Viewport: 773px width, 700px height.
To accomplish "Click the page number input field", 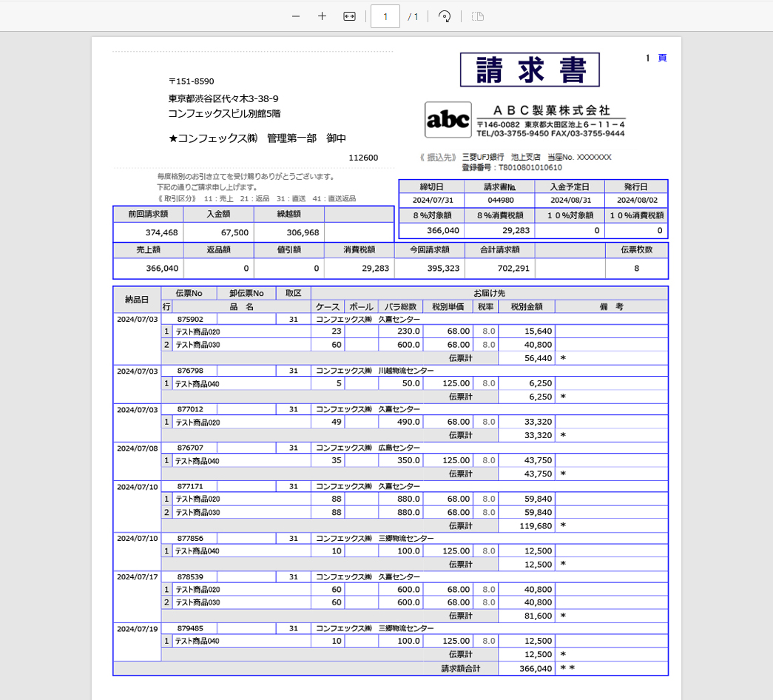I will [x=385, y=16].
